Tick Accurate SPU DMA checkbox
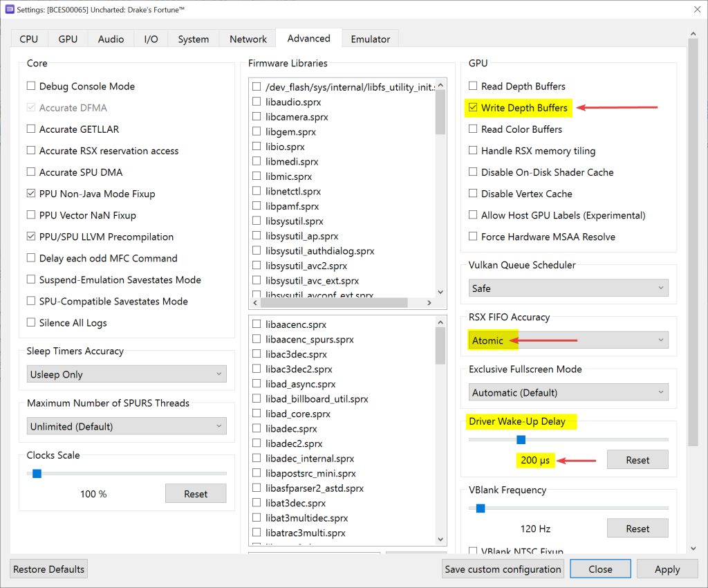This screenshot has height=588, width=708. click(x=31, y=172)
